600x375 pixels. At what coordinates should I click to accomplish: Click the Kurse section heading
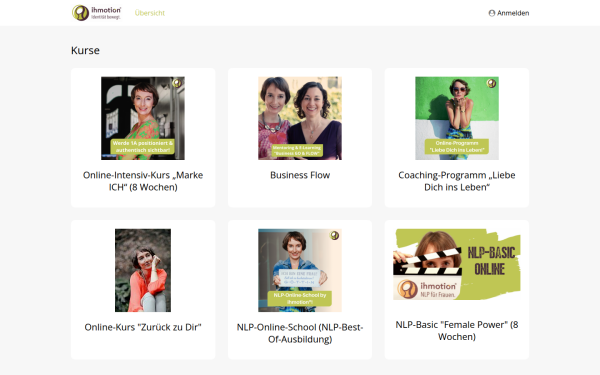pos(85,51)
